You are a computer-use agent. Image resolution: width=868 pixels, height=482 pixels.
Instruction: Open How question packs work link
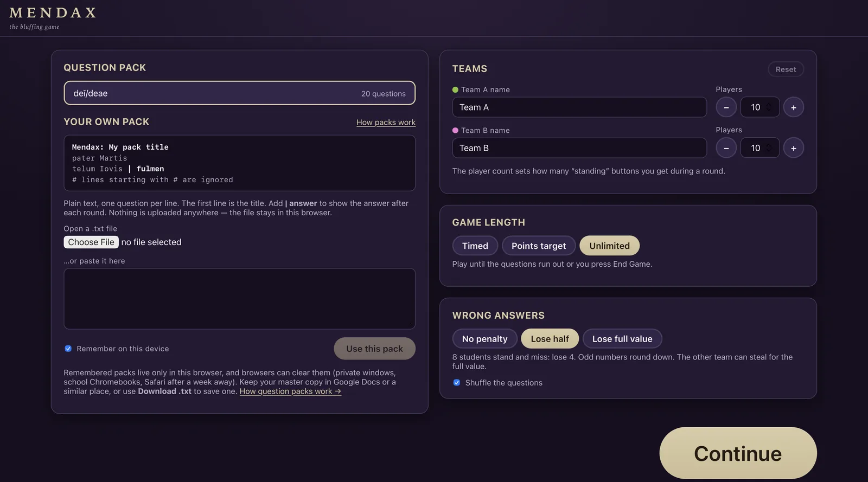coord(290,391)
